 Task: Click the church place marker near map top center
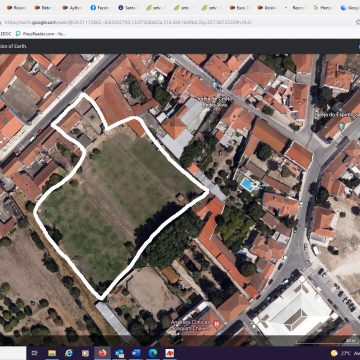coord(214,85)
